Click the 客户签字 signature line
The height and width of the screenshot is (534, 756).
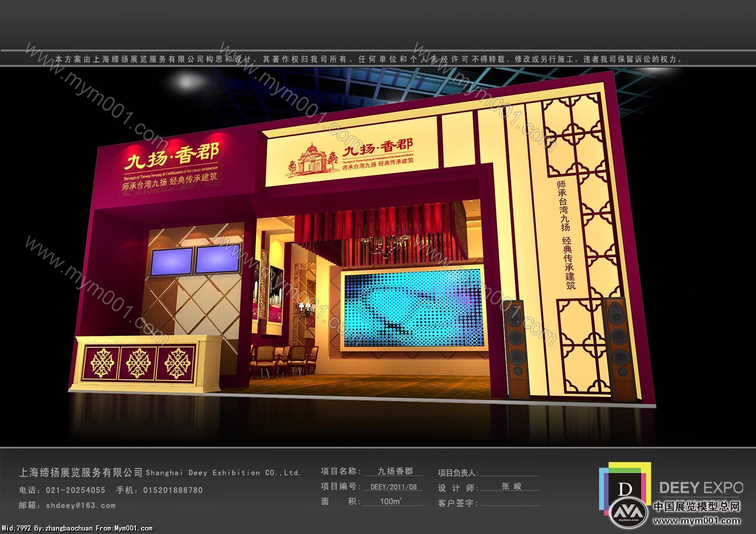coord(509,503)
